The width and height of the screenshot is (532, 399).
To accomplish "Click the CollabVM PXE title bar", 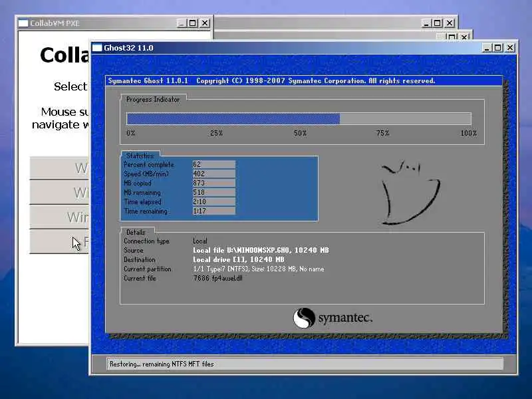I will 114,23.
